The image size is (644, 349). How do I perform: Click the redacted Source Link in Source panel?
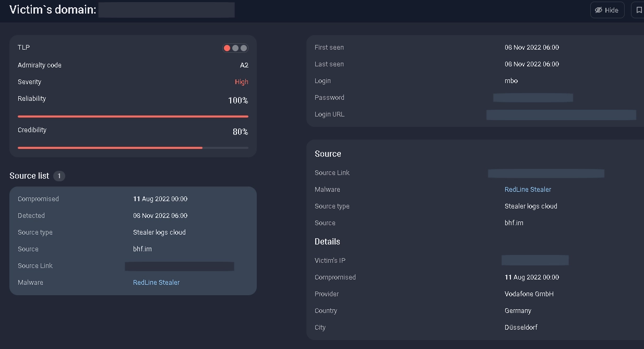point(546,173)
